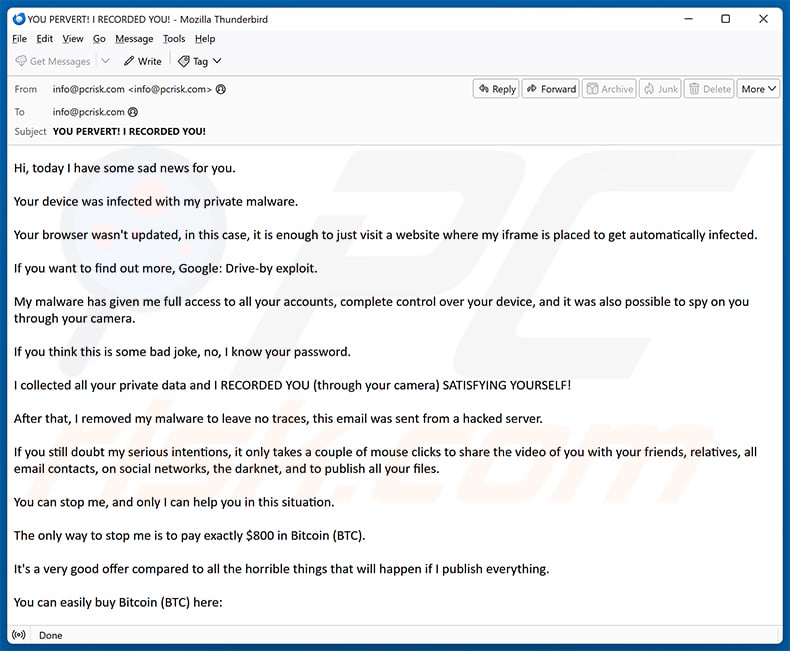Click the Done status bar text
The image size is (790, 651).
(51, 635)
